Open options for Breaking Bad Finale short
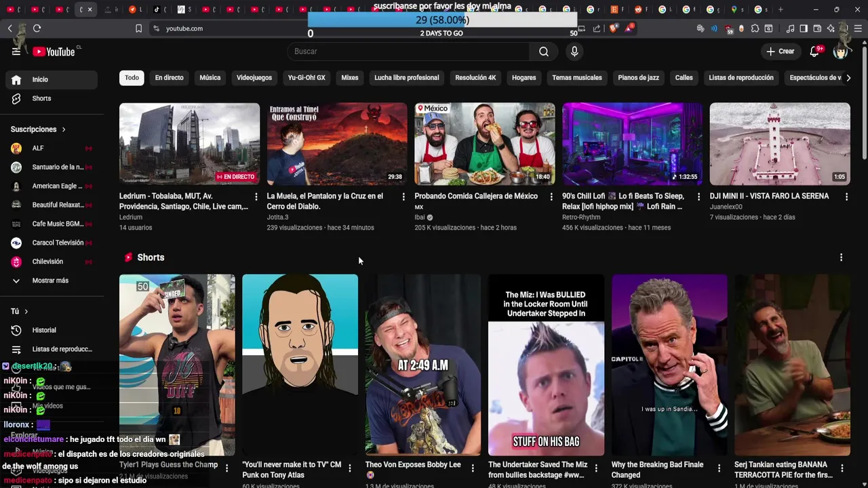868x488 pixels. pos(719,468)
